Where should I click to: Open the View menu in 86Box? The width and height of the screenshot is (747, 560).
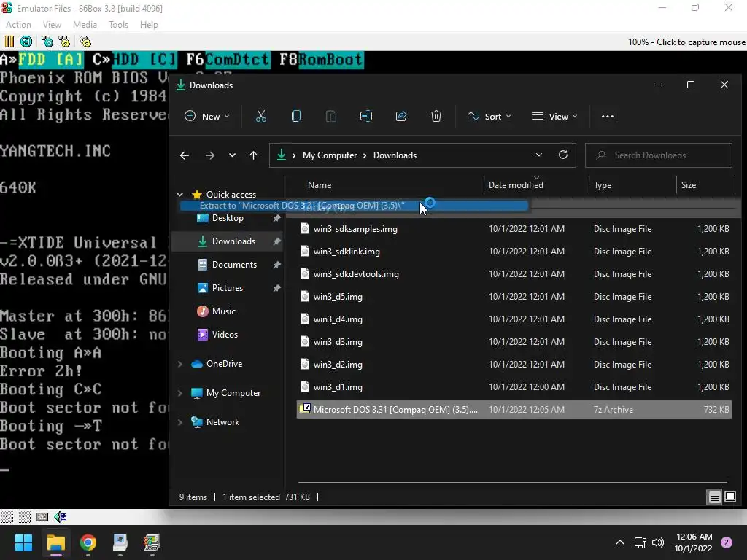[x=52, y=24]
